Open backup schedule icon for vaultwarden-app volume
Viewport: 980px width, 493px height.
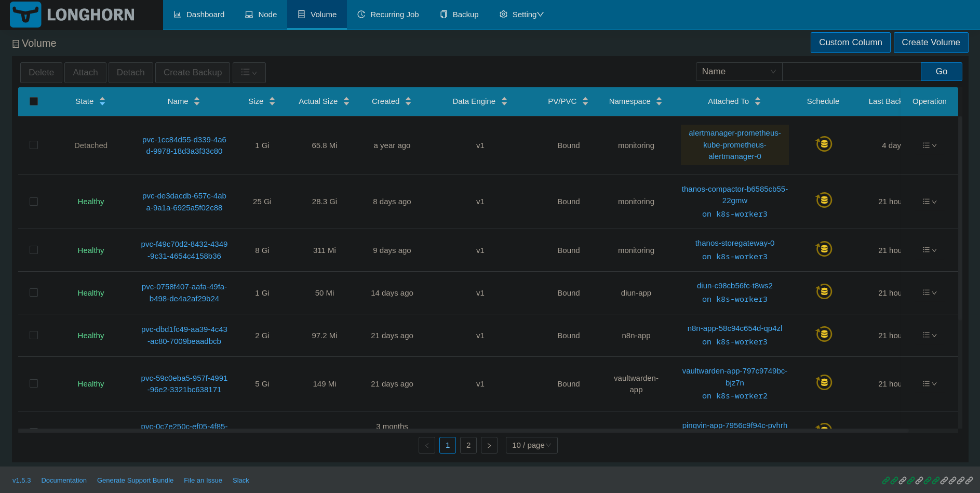pos(824,382)
